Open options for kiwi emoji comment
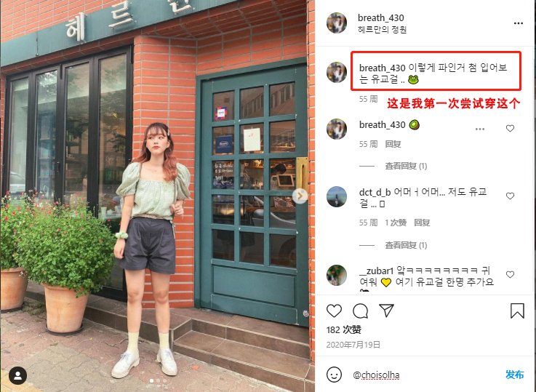 pyautogui.click(x=480, y=129)
